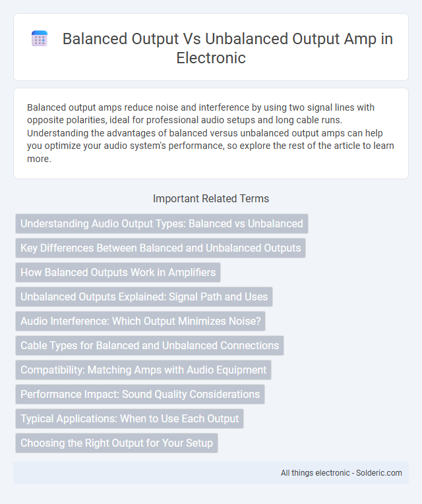Click the introductory paragraph about balanced output amps
This screenshot has height=504, width=422.
[211, 132]
